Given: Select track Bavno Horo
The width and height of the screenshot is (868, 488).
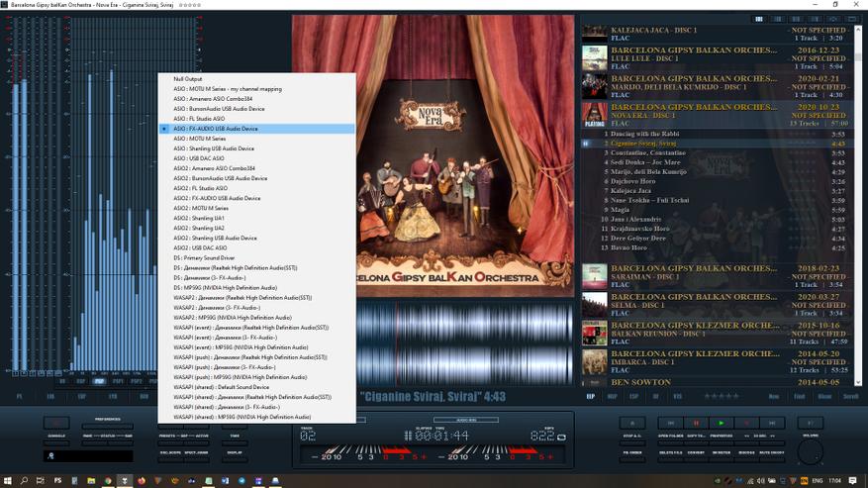Looking at the screenshot, I should [x=718, y=247].
